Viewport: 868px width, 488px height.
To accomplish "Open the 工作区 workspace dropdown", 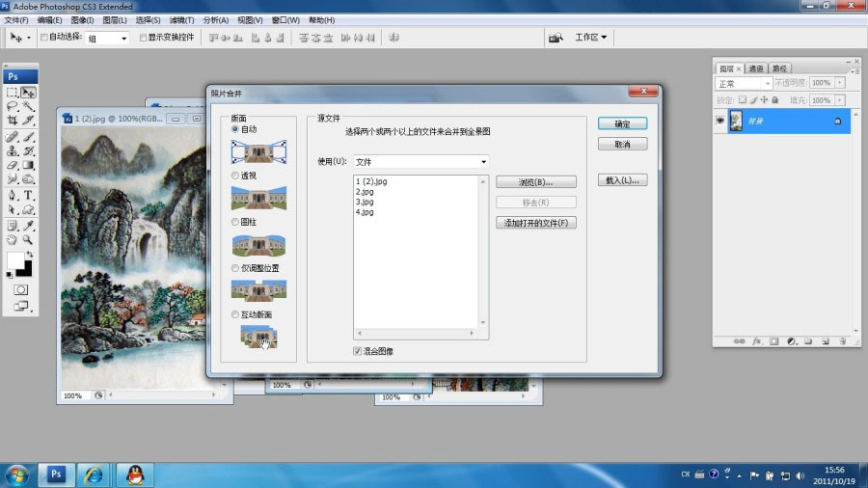I will click(591, 38).
